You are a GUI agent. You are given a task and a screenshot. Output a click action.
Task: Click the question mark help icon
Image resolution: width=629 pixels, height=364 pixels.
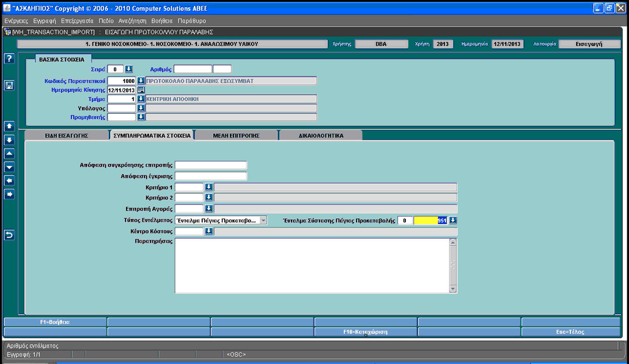tap(9, 59)
